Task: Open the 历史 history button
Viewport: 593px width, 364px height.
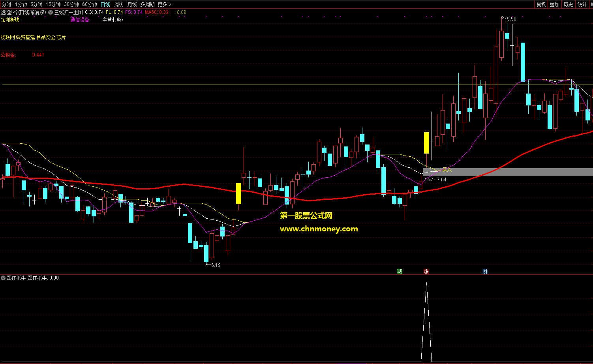Action: click(x=568, y=4)
